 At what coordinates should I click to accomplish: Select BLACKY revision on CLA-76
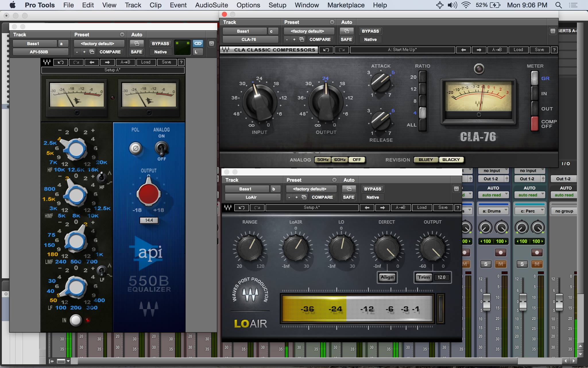(451, 160)
